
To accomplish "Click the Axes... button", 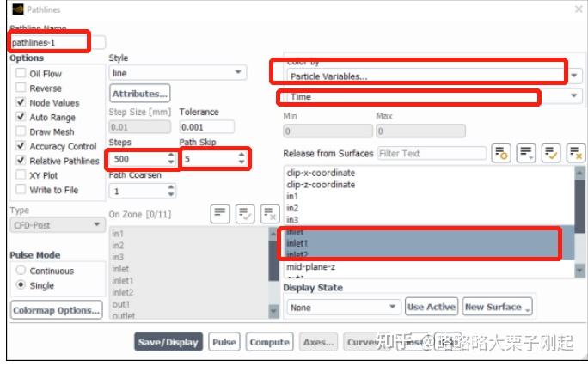I will click(x=318, y=342).
